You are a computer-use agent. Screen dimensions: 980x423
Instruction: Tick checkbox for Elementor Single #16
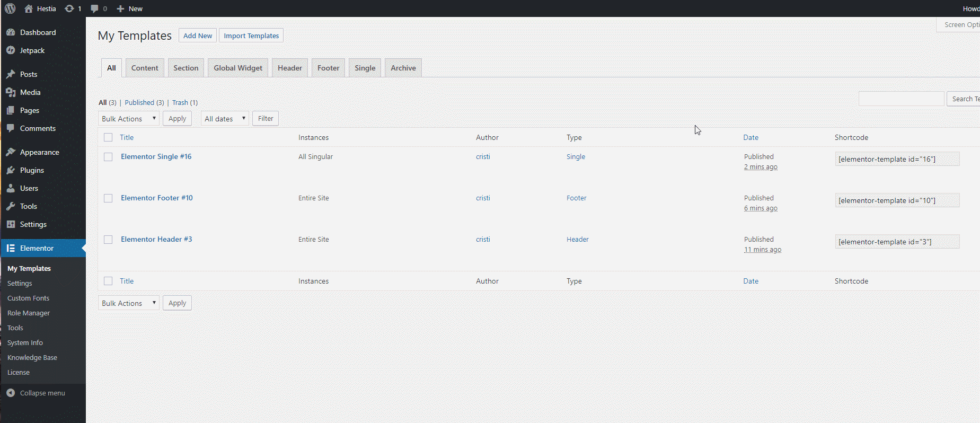coord(108,157)
